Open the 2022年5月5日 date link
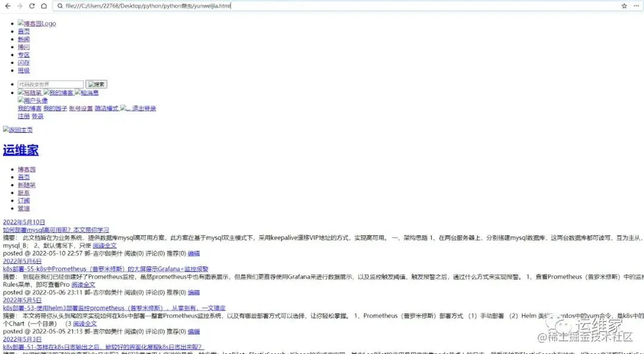 point(22,300)
